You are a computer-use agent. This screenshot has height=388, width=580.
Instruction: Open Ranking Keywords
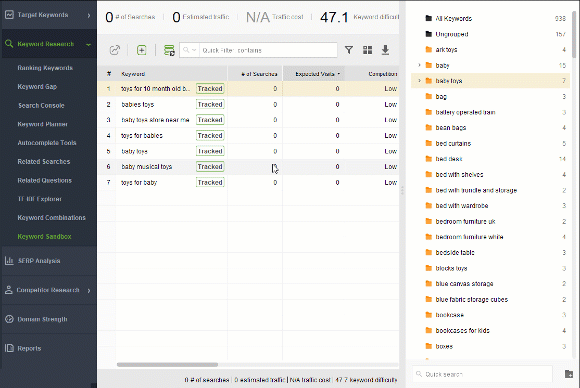(45, 68)
